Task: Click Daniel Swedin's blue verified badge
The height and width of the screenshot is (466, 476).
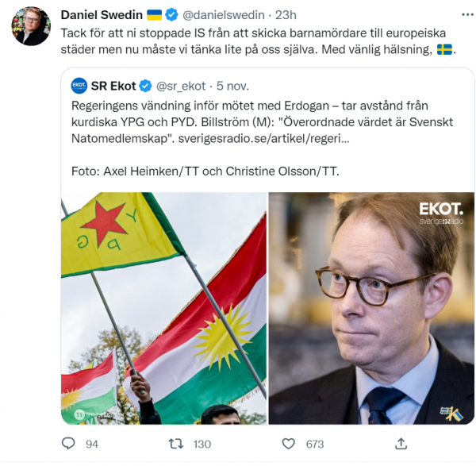Action: [171, 15]
